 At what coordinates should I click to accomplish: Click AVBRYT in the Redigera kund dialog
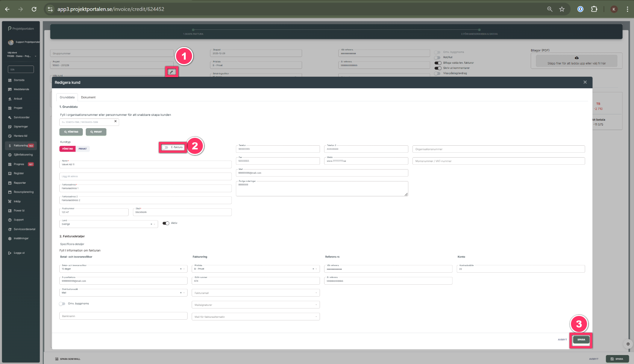(x=562, y=339)
